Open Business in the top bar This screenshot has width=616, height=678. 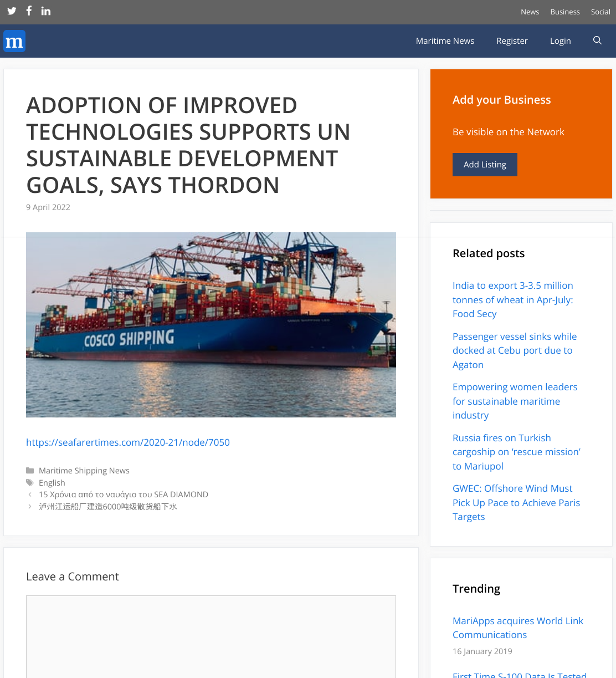point(565,12)
